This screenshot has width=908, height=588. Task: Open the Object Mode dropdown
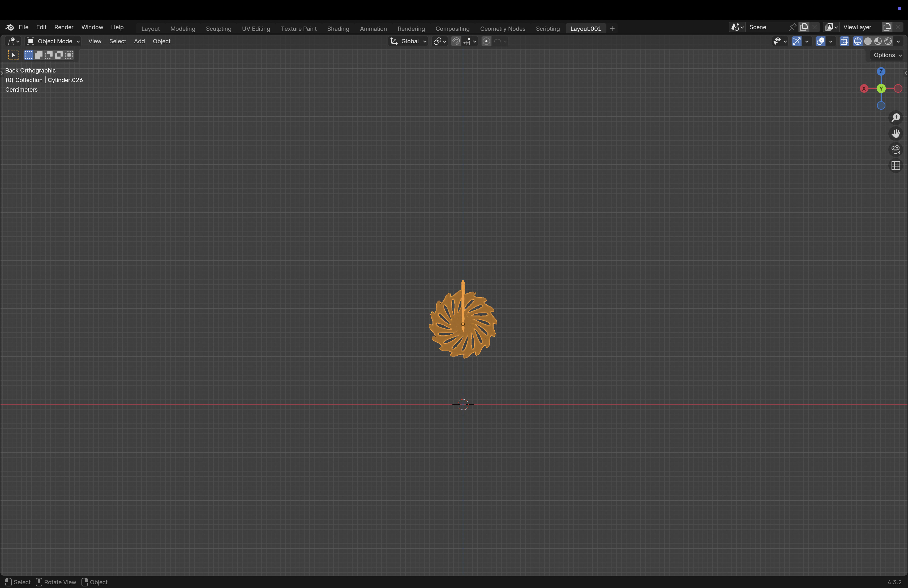(53, 41)
